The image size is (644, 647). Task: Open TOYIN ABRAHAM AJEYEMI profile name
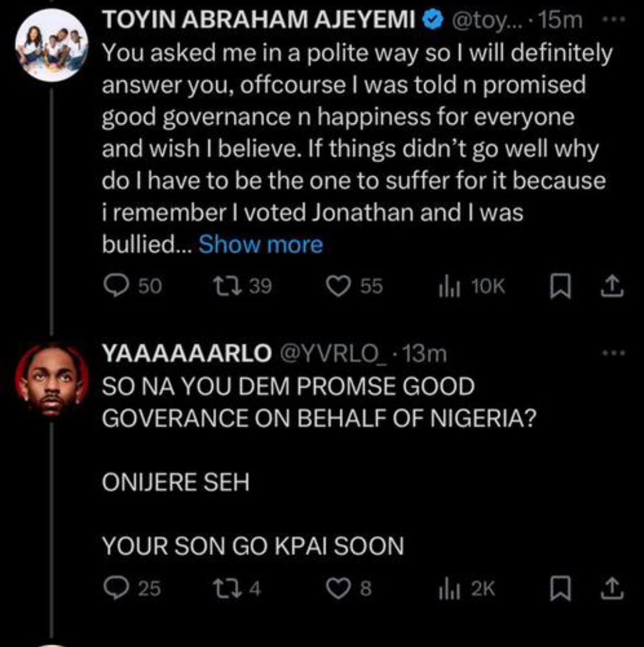(x=258, y=21)
